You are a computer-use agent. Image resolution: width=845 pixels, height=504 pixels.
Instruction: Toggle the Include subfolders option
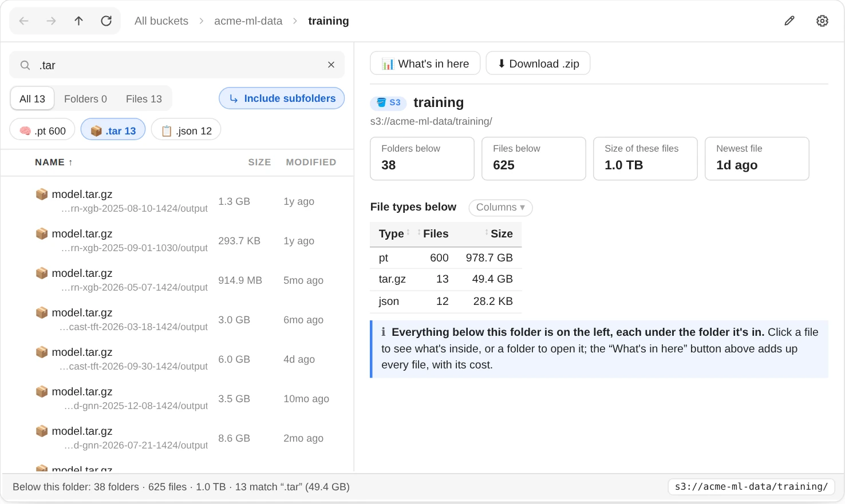pyautogui.click(x=282, y=98)
